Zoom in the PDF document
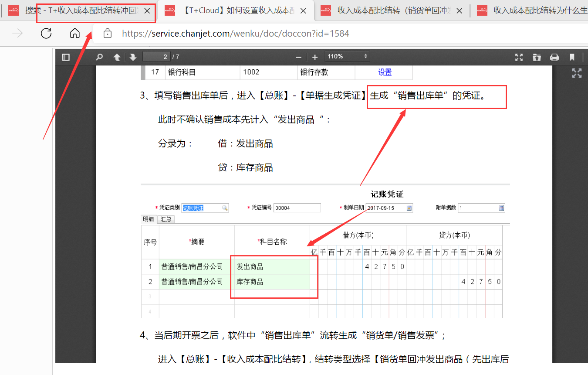This screenshot has height=375, width=588. (315, 57)
